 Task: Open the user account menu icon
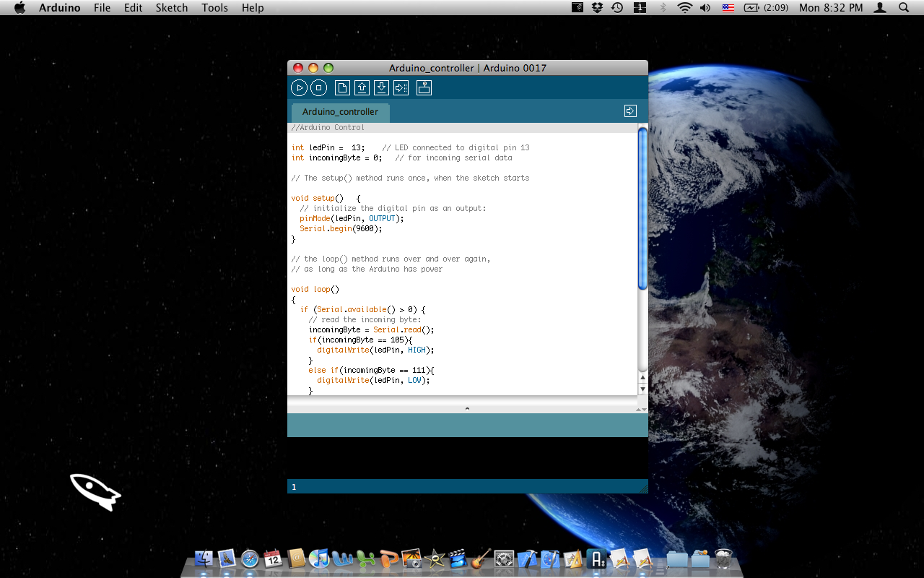[880, 8]
